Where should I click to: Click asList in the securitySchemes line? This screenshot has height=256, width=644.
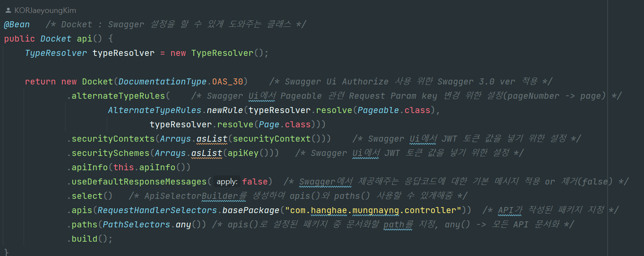(x=207, y=153)
